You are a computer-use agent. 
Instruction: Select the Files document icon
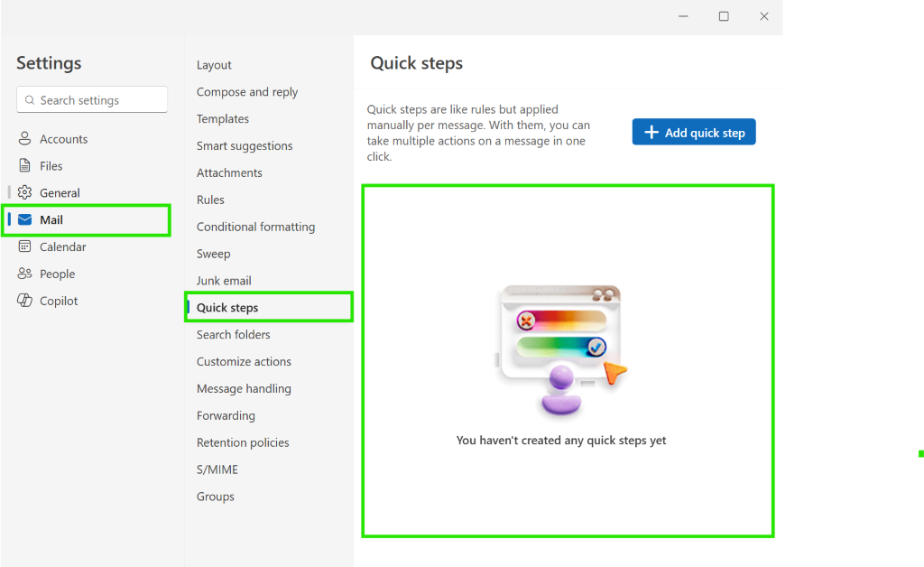point(24,165)
